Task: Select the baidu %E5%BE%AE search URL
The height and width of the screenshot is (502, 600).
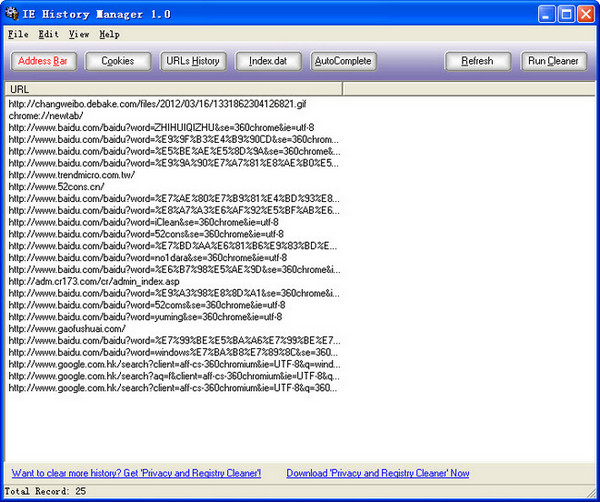Action: coord(174,151)
